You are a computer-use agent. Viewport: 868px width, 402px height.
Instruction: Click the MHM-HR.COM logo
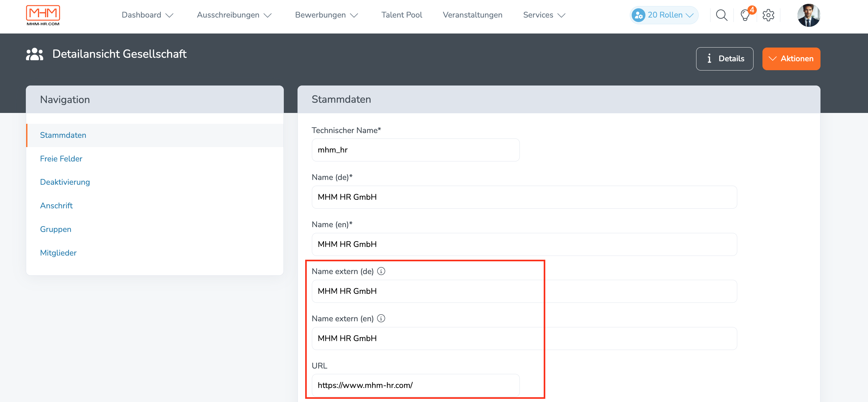[43, 16]
